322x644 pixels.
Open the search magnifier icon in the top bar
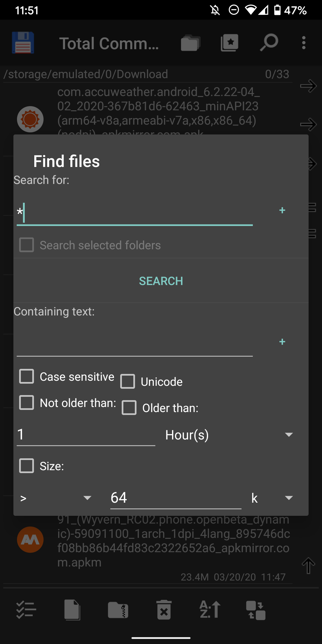tap(268, 43)
